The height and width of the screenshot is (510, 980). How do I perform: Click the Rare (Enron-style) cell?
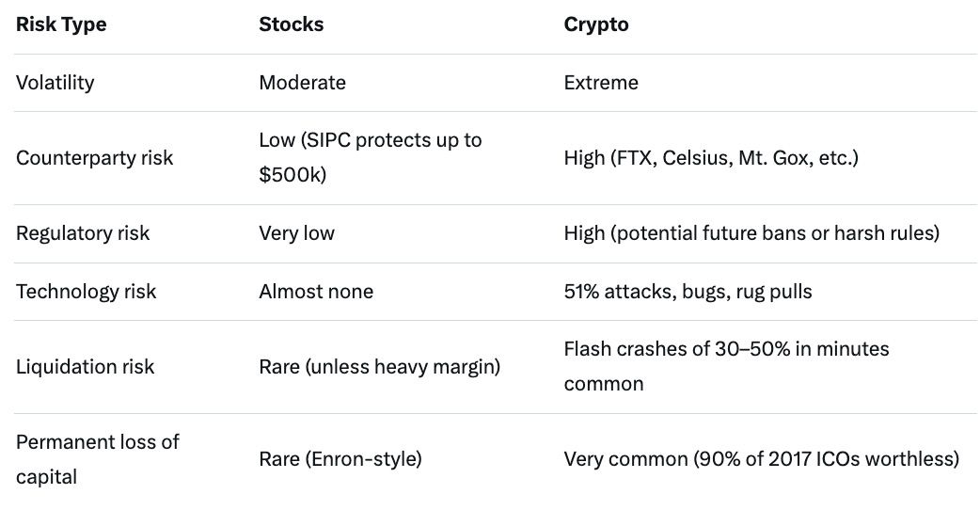340,459
